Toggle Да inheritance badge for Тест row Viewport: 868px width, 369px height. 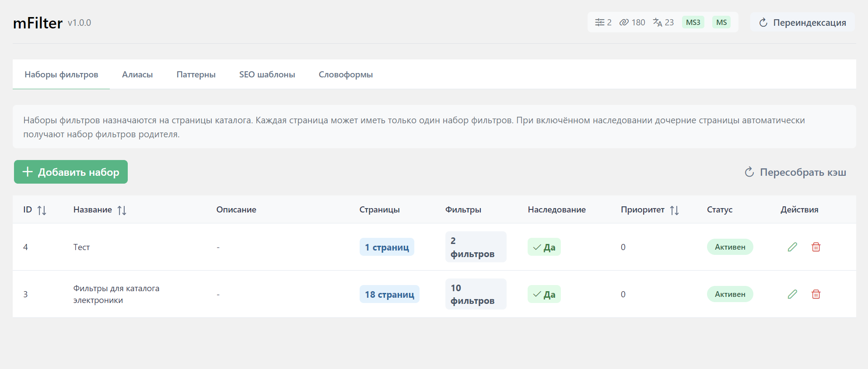coord(544,247)
